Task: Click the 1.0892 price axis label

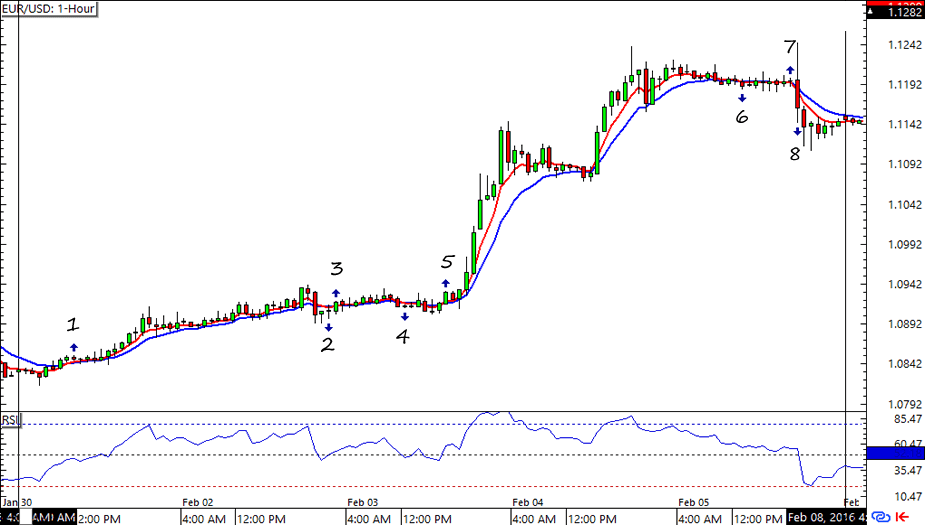Action: pyautogui.click(x=905, y=324)
